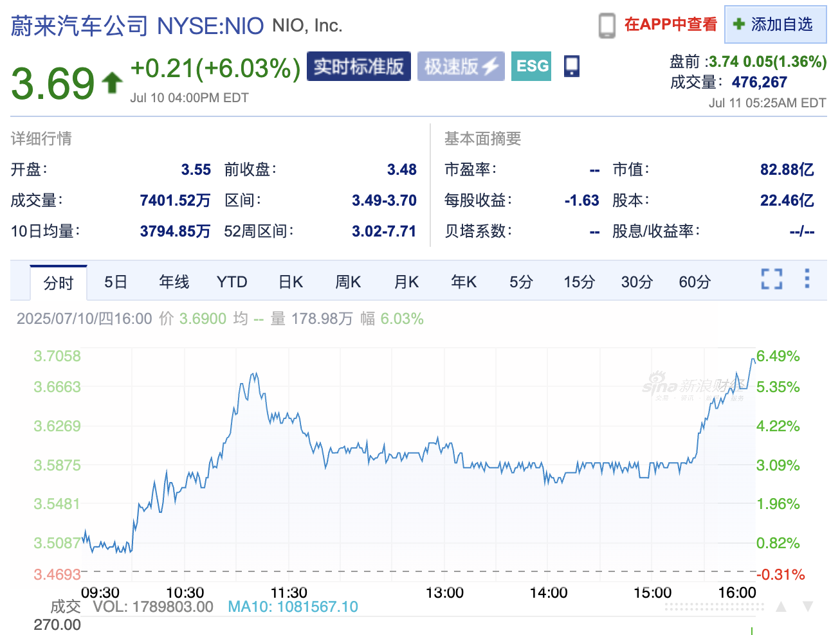Open the 30分 interval tab

pos(637,282)
